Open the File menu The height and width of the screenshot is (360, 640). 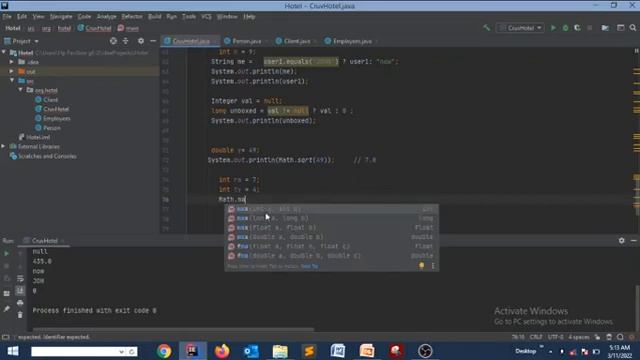click(7, 17)
